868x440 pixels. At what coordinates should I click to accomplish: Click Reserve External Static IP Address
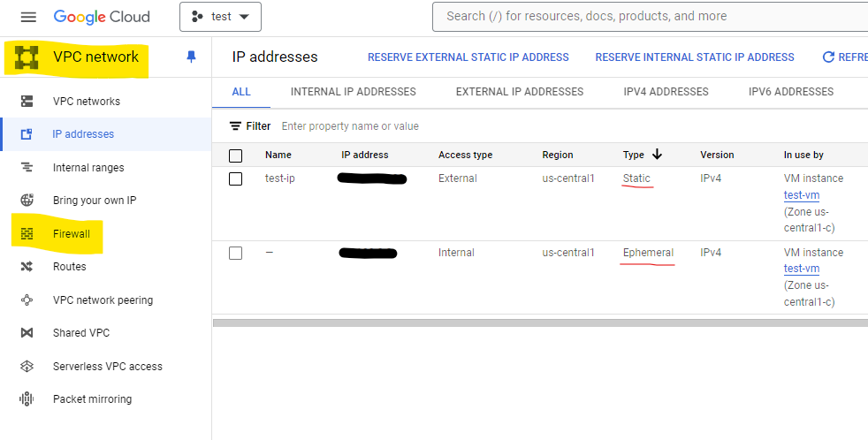pos(468,57)
